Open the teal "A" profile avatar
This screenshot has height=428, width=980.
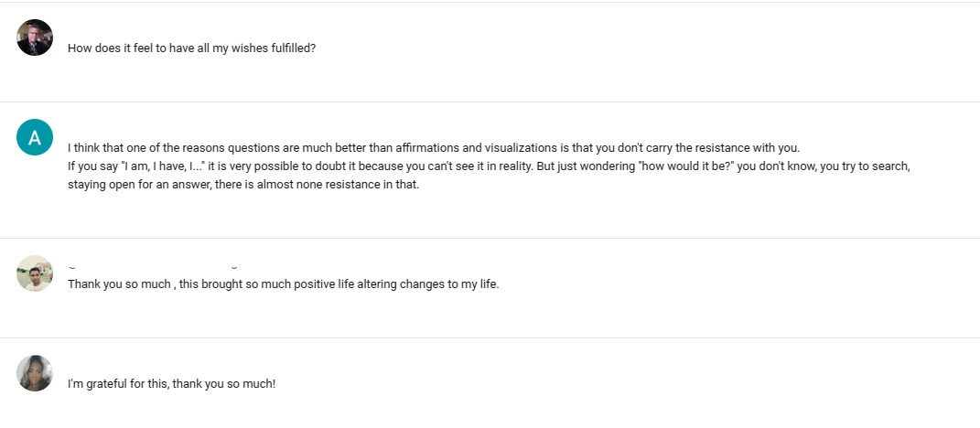pyautogui.click(x=35, y=137)
